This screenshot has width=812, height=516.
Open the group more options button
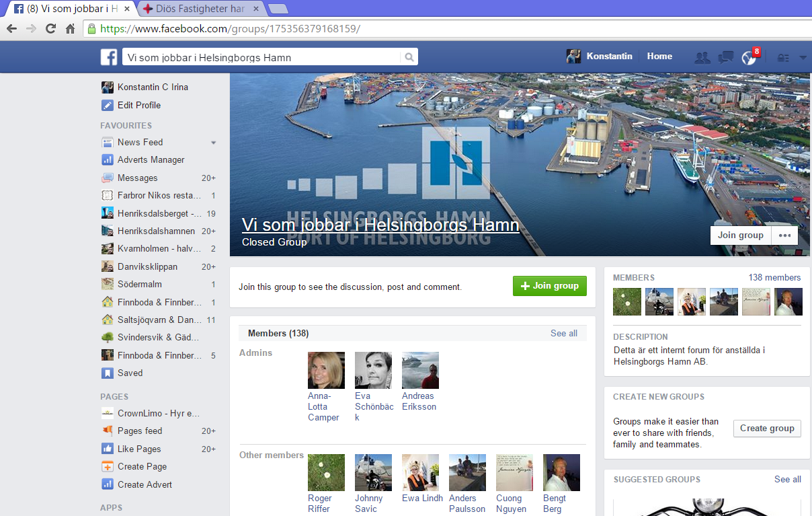tap(784, 235)
